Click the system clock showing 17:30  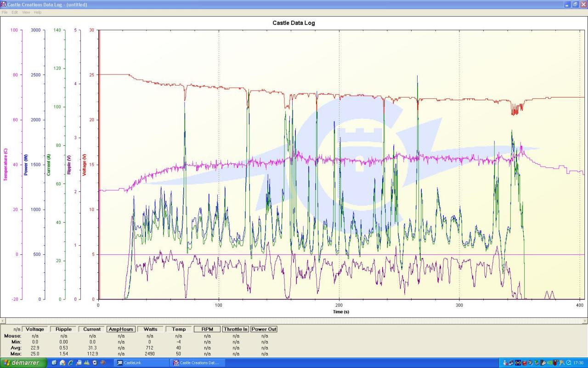tap(579, 362)
